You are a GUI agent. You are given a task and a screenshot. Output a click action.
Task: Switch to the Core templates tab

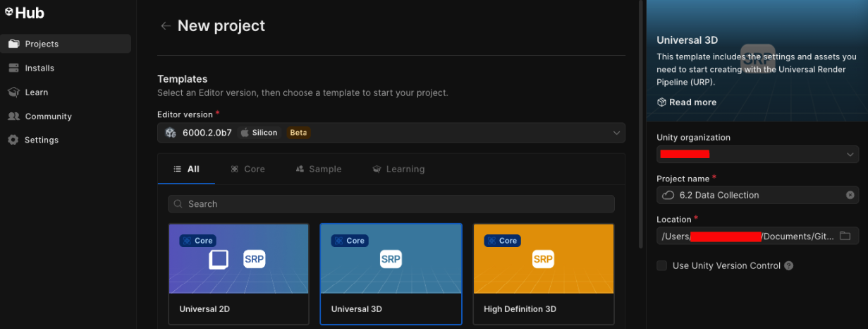(x=247, y=169)
